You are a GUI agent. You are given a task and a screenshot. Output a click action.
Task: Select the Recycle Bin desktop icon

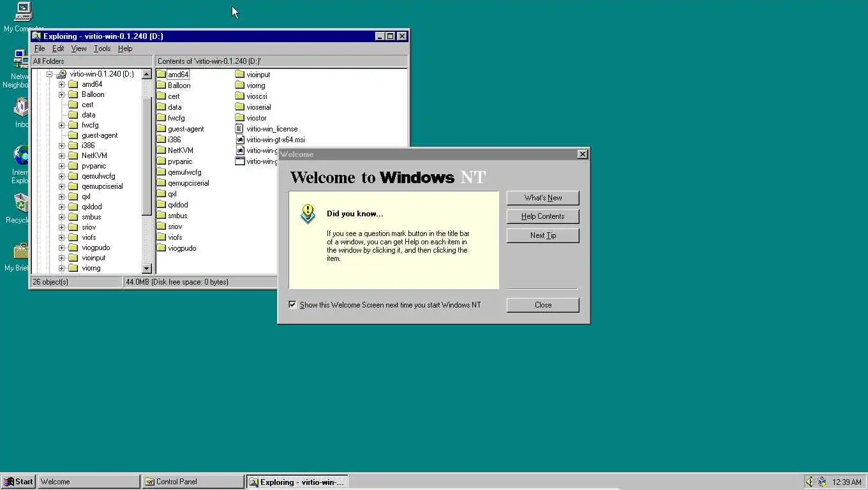pos(22,204)
